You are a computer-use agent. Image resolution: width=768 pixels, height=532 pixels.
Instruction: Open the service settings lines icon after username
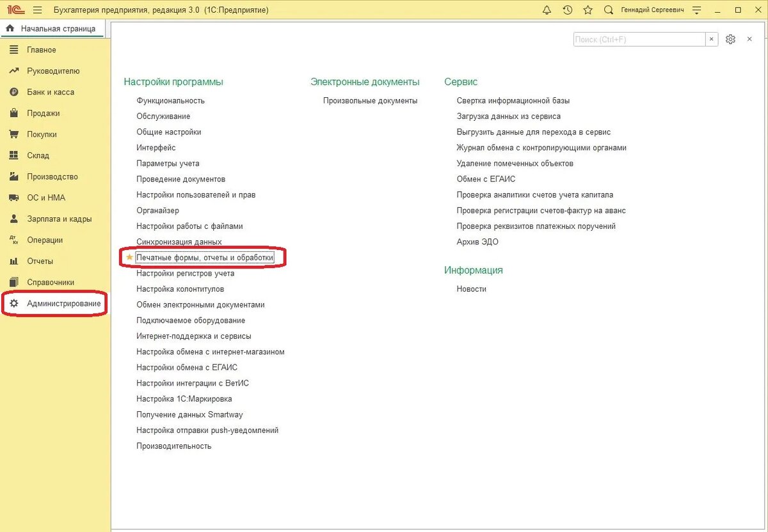click(x=697, y=10)
